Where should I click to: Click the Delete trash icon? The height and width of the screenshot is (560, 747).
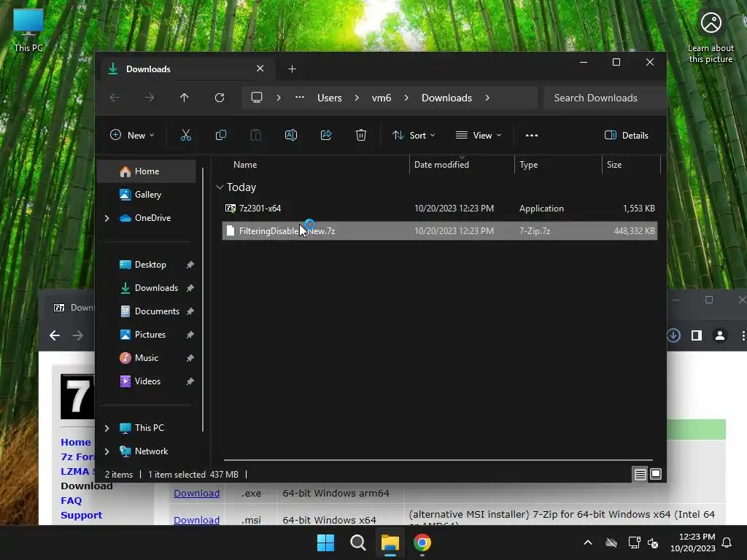point(361,135)
